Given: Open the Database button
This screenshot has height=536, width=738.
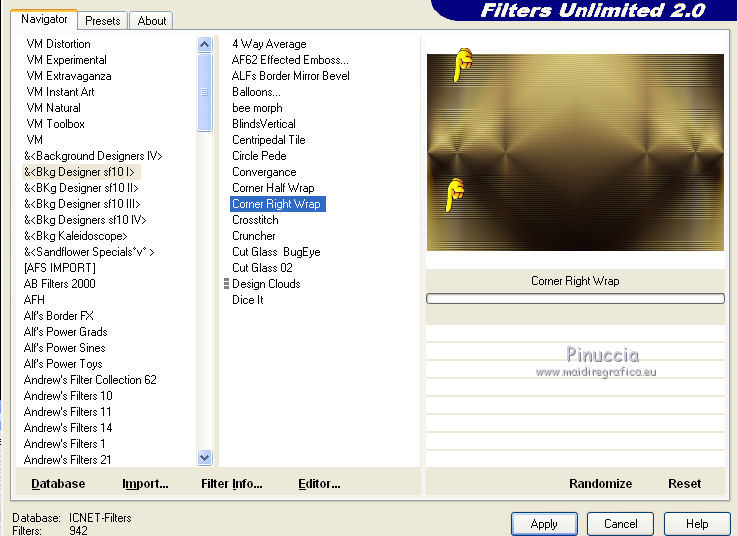Looking at the screenshot, I should 58,483.
